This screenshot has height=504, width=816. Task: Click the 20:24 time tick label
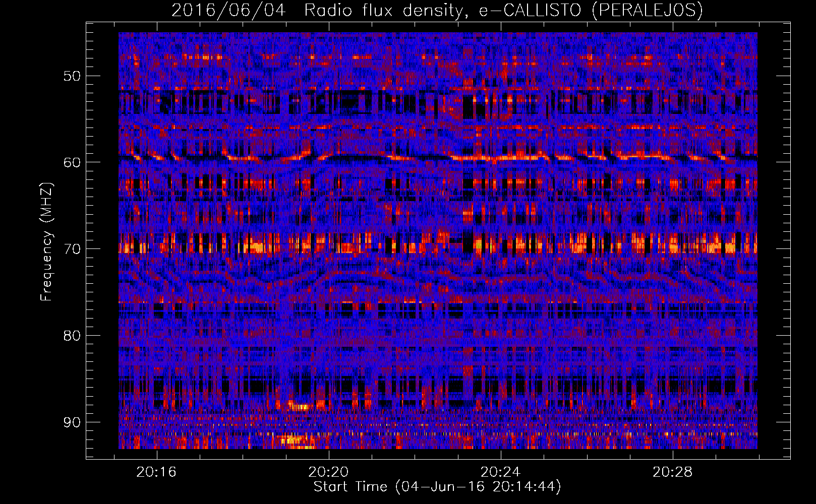(x=500, y=472)
